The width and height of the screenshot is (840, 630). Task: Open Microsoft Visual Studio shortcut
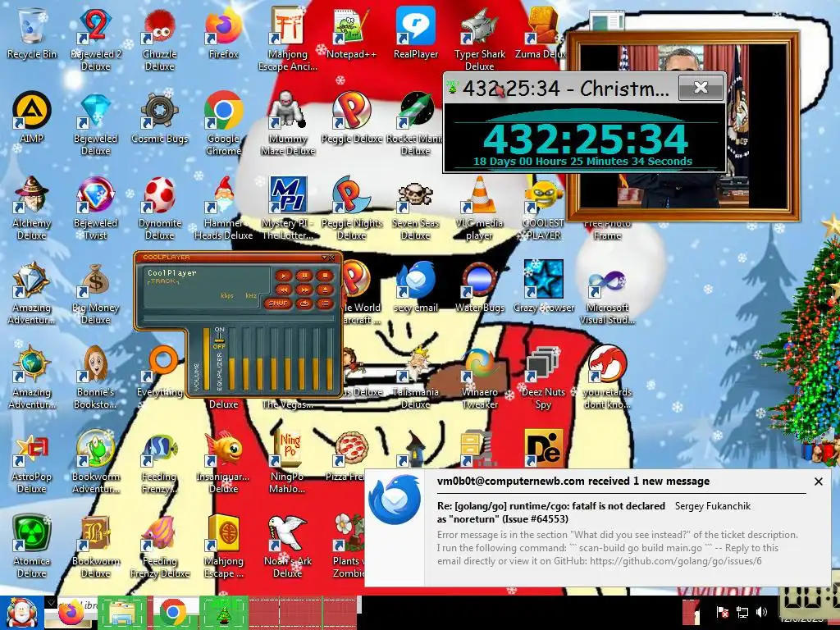coord(607,291)
